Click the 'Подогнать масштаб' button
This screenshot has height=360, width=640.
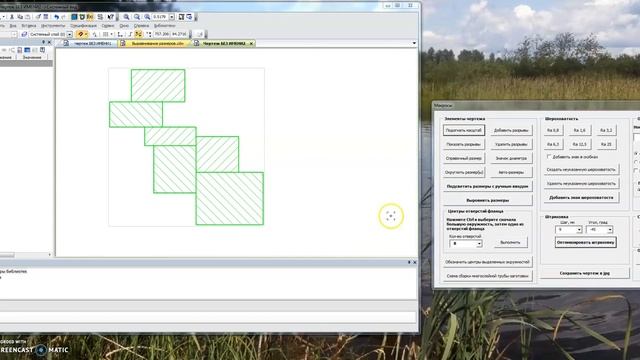click(x=464, y=130)
